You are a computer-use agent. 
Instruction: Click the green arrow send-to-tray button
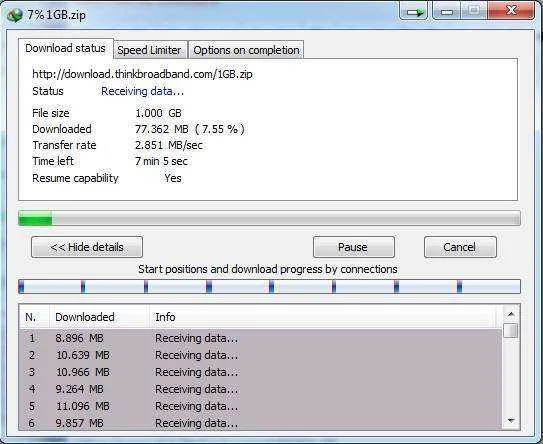pos(415,11)
